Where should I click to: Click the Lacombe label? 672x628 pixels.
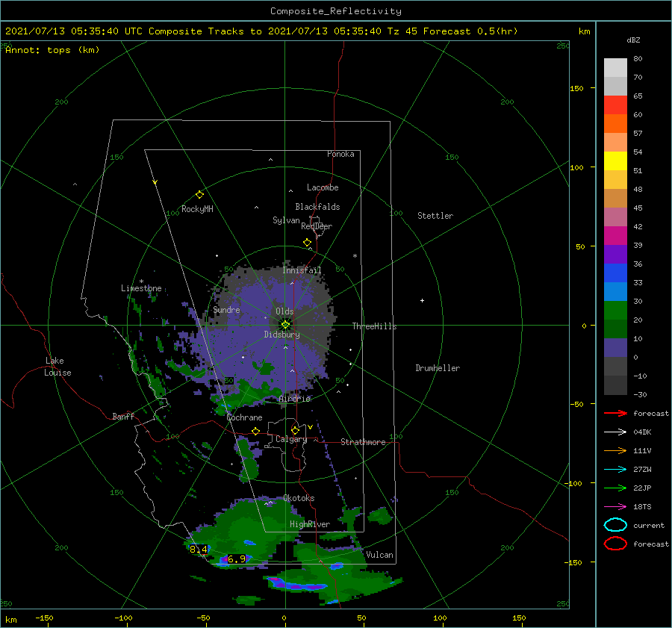pyautogui.click(x=323, y=187)
